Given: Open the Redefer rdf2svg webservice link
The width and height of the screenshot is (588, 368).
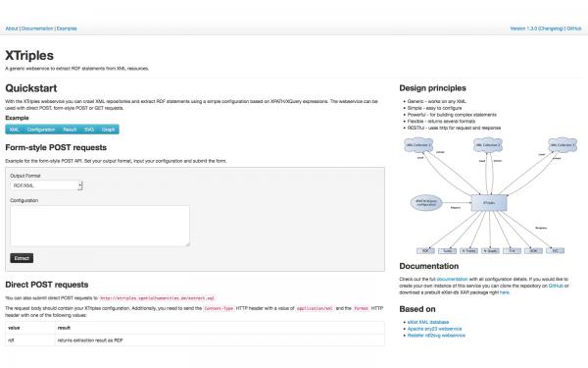Looking at the screenshot, I should coord(436,336).
